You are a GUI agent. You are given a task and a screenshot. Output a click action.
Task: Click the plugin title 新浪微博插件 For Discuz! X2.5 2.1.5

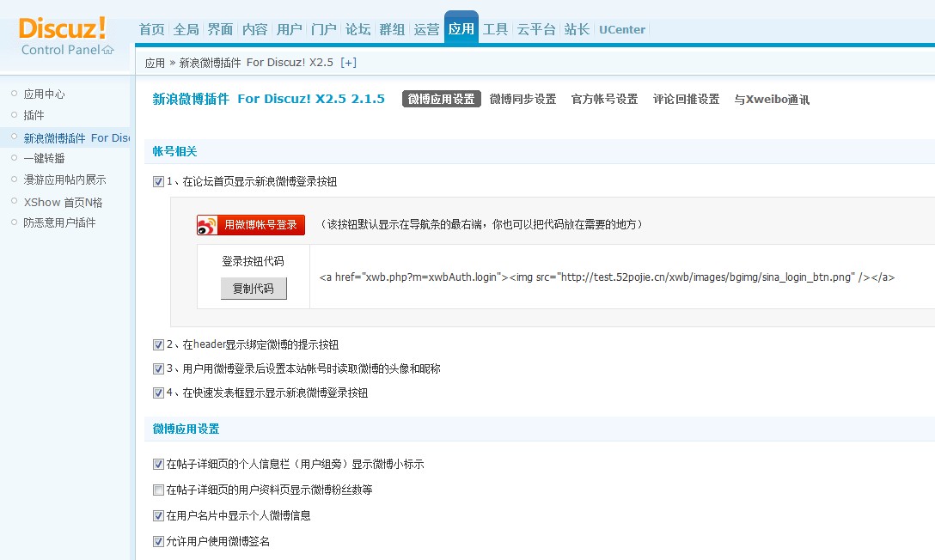(x=268, y=99)
